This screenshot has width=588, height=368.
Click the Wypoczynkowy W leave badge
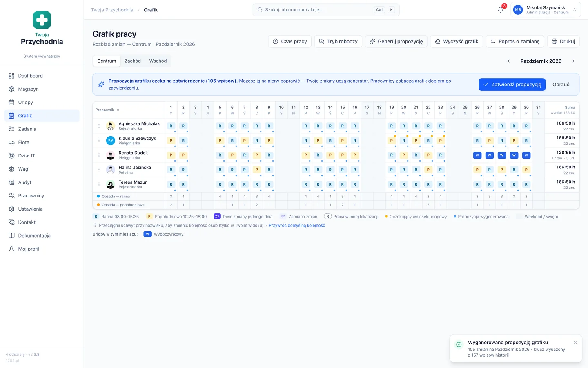tap(148, 234)
